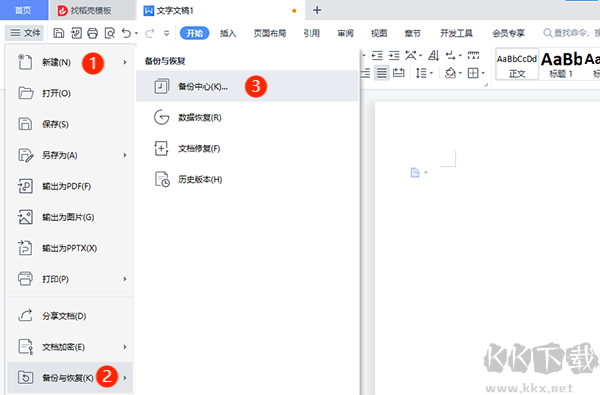Image resolution: width=600 pixels, height=395 pixels.
Task: Choose 打印(P) in file menu
Action: point(70,279)
